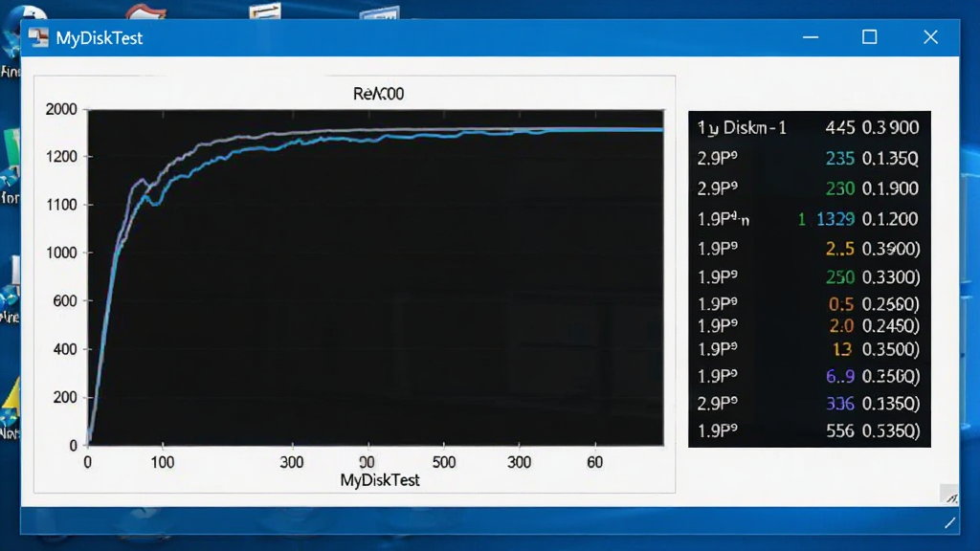Select the row with value 336
Screen dimensions: 980x551
(809, 404)
